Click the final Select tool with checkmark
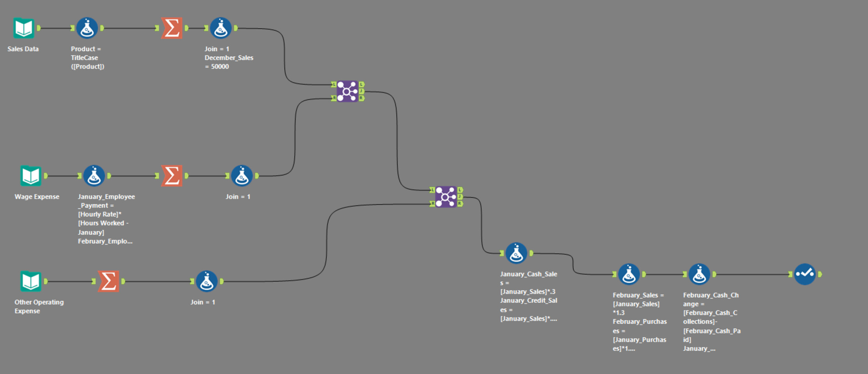This screenshot has height=374, width=868. click(x=805, y=274)
